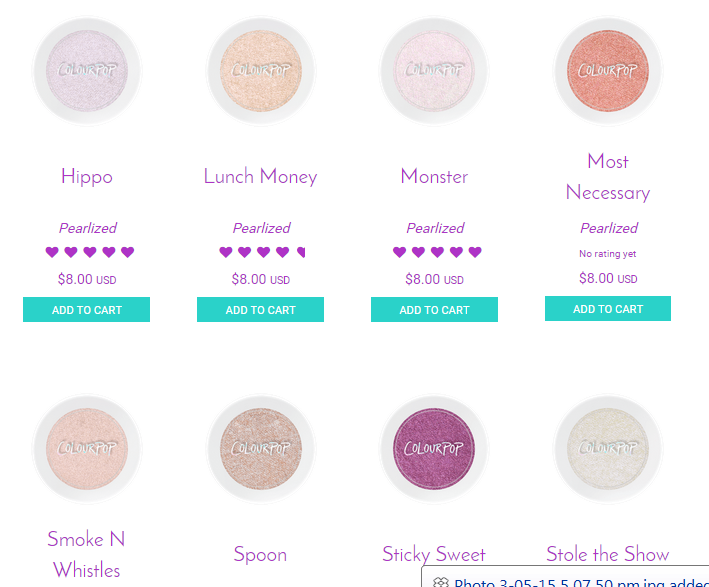This screenshot has width=709, height=587.
Task: Open the Spoon product title link
Action: pos(260,554)
